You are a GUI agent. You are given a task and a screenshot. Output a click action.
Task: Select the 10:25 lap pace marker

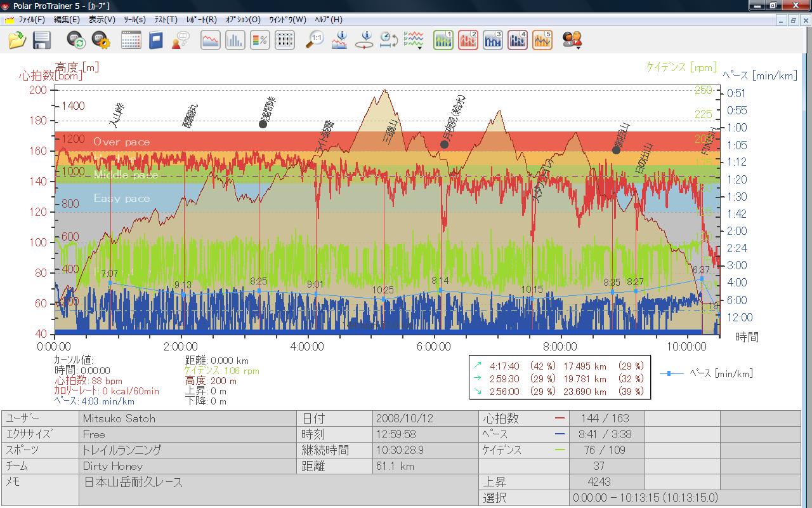[383, 299]
